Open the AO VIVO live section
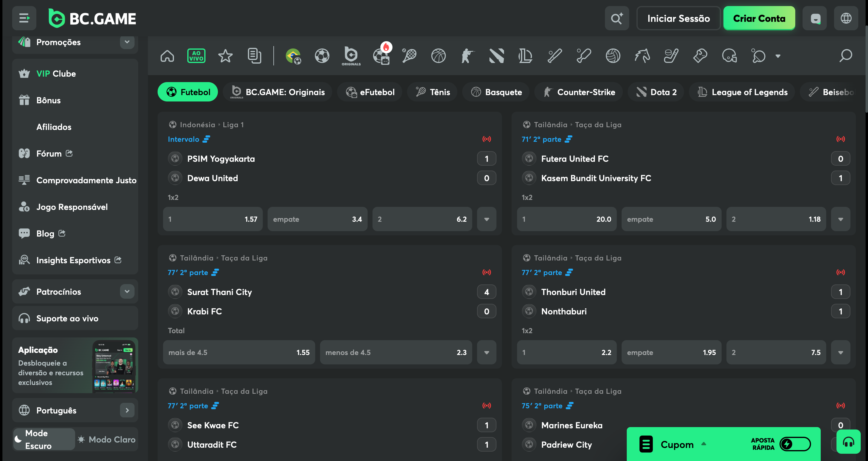Viewport: 868px width, 461px height. point(196,56)
